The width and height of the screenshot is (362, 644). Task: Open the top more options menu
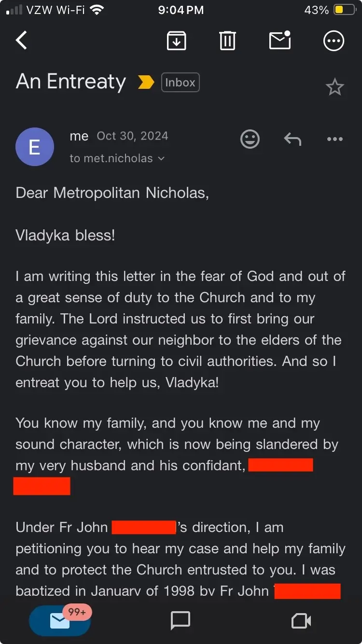(334, 41)
